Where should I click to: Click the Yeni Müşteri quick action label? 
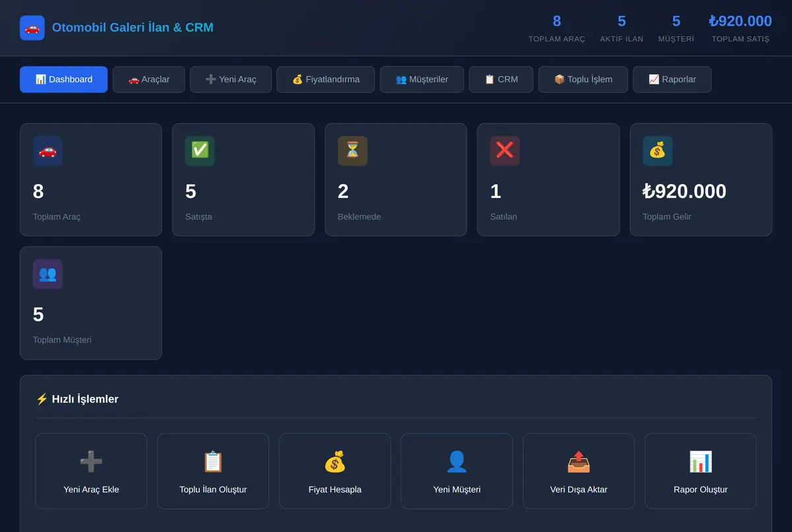(457, 490)
